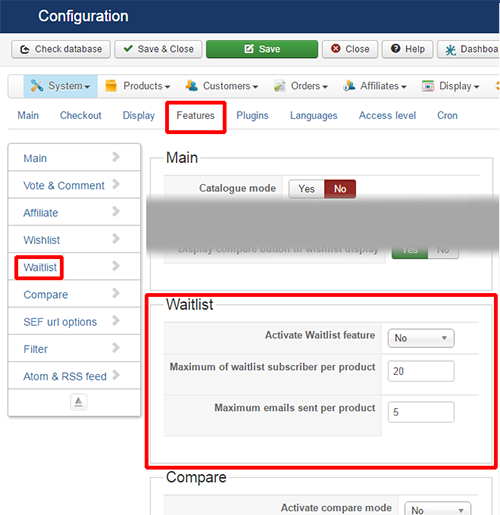Click the Close button in toolbar

click(350, 49)
